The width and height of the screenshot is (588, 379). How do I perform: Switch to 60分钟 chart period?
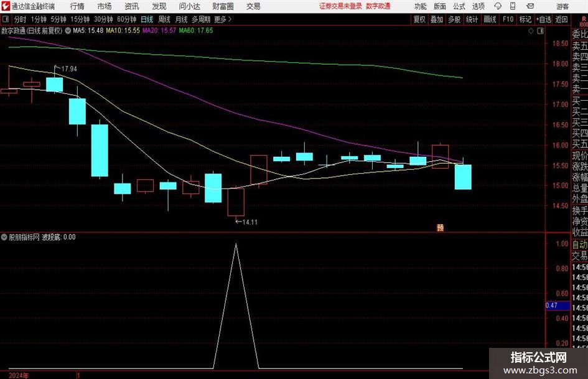127,19
